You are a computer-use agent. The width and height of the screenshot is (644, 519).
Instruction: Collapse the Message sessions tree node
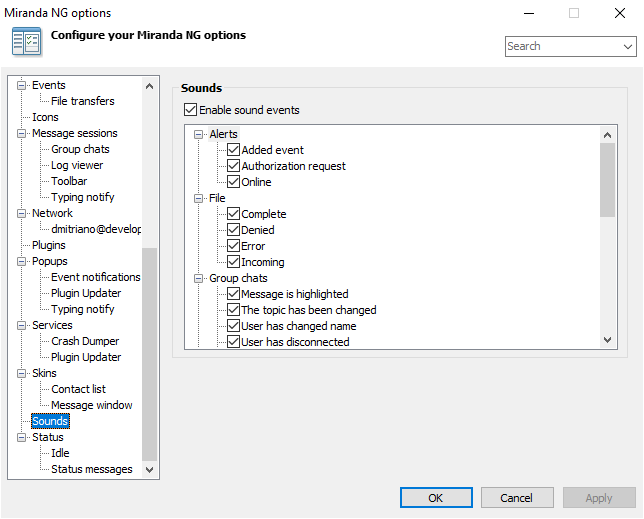click(x=21, y=133)
